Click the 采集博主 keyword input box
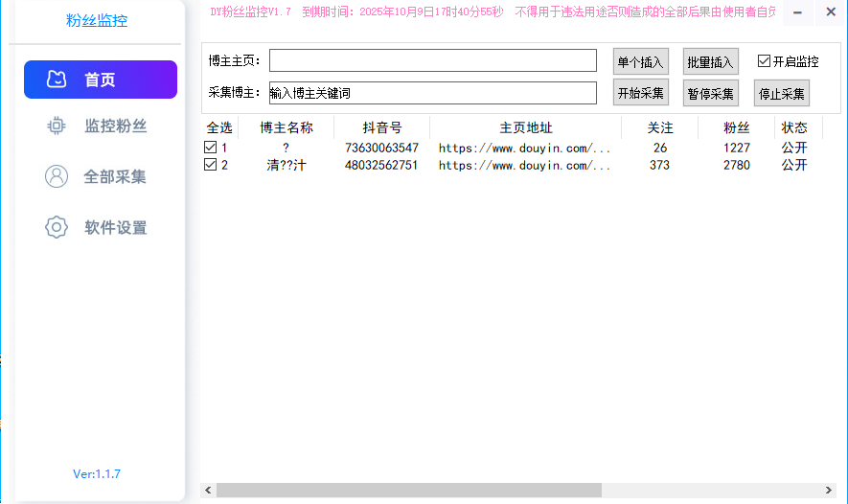Image resolution: width=848 pixels, height=504 pixels. pos(432,93)
